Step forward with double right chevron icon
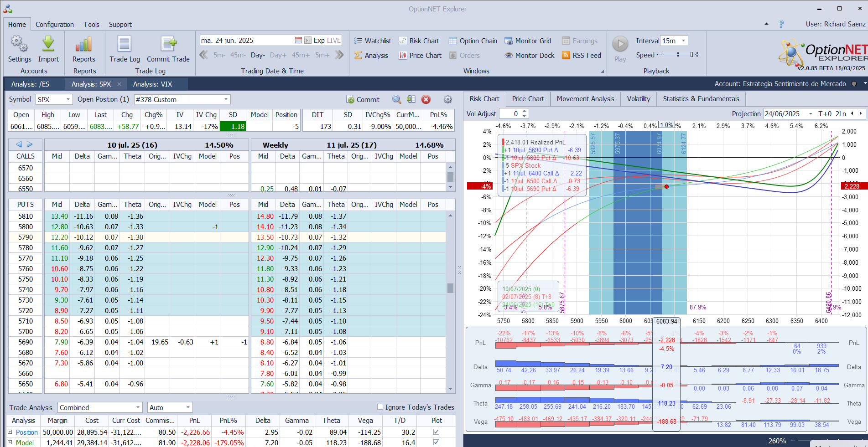The image size is (868, 447). click(x=339, y=55)
